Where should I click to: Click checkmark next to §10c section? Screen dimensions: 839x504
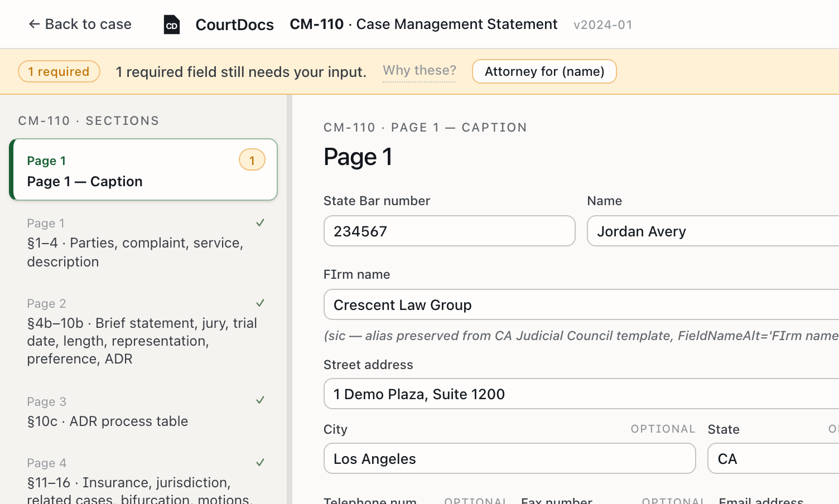[260, 400]
